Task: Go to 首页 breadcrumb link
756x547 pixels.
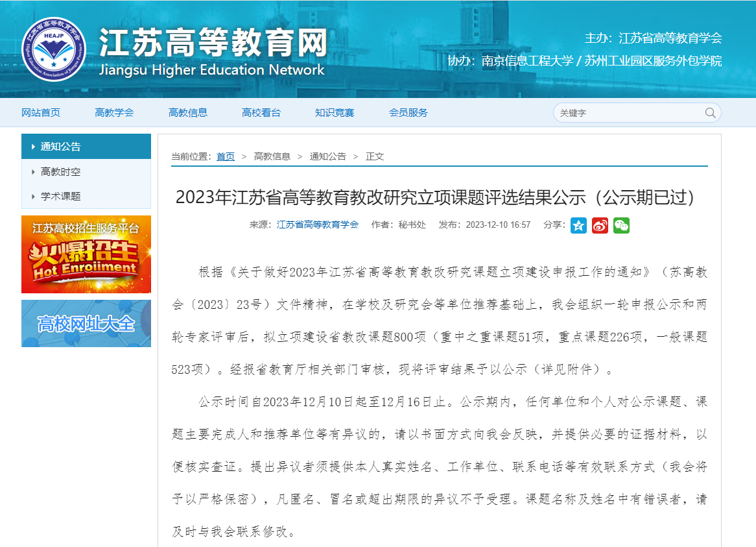Action: (225, 156)
